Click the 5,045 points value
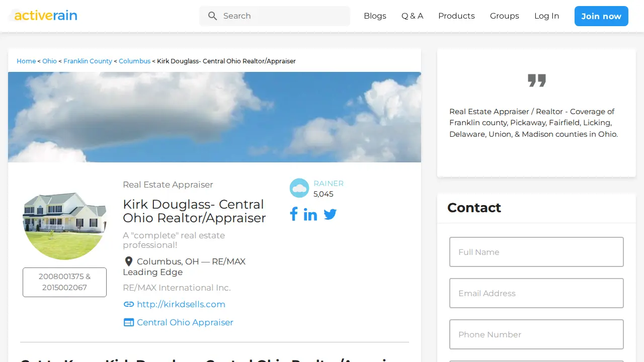Viewport: 644px width, 362px height. pyautogui.click(x=324, y=194)
